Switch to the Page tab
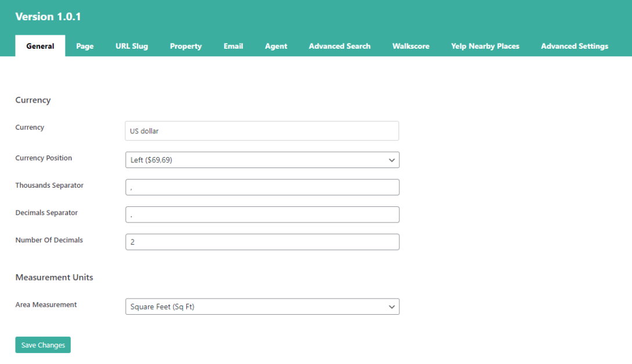This screenshot has height=364, width=632. tap(85, 46)
